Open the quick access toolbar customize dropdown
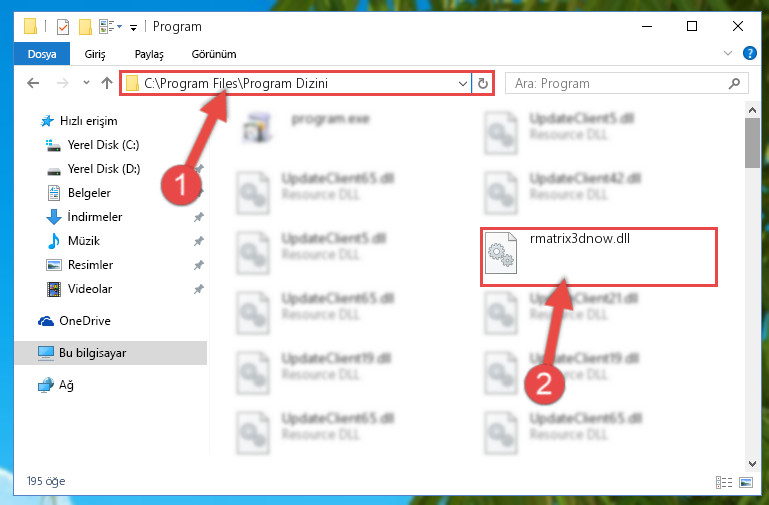769x505 pixels. (133, 27)
